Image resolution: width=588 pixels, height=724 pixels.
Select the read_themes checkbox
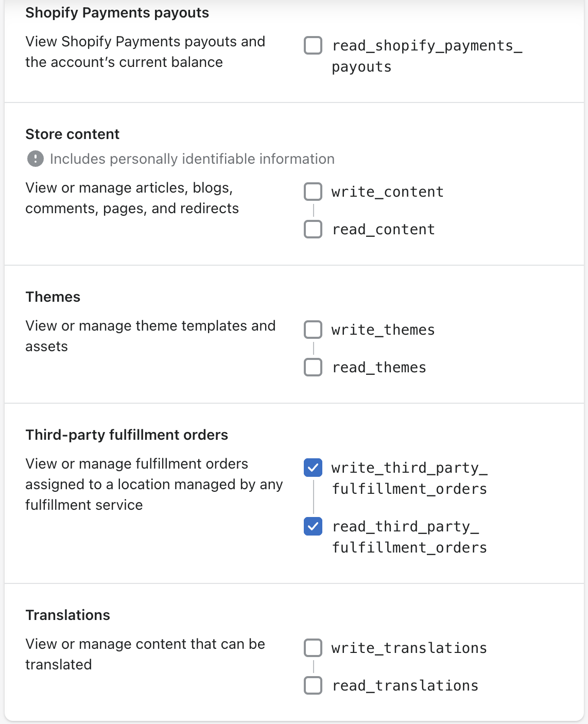tap(313, 367)
